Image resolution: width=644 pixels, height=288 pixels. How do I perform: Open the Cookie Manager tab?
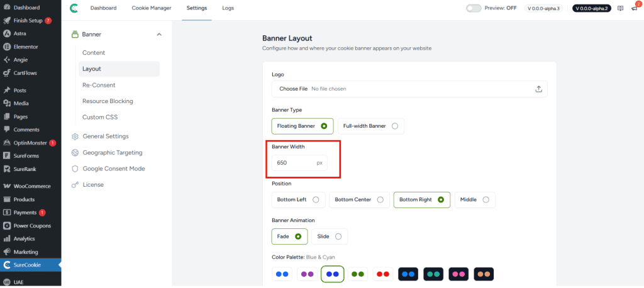[152, 8]
